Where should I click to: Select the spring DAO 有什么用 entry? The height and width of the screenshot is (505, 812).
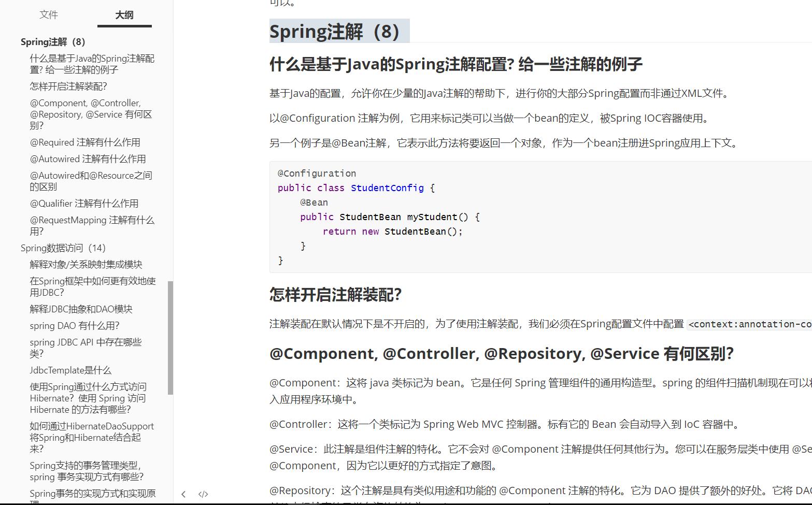(x=74, y=325)
